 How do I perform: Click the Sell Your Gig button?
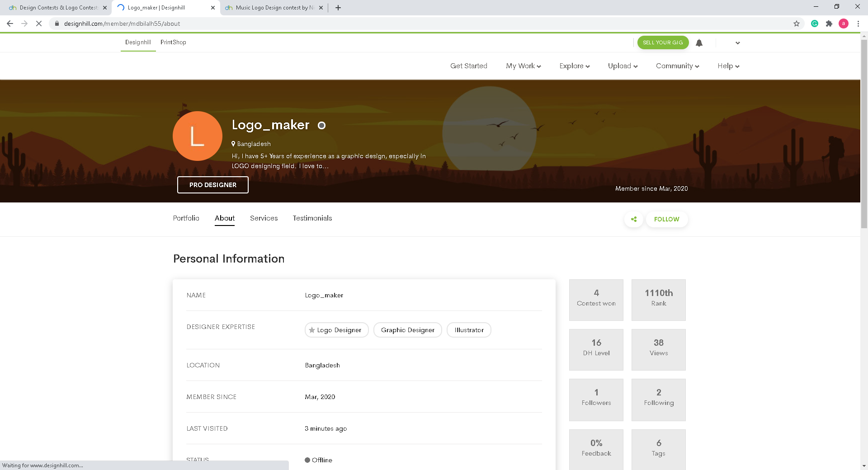pos(663,42)
